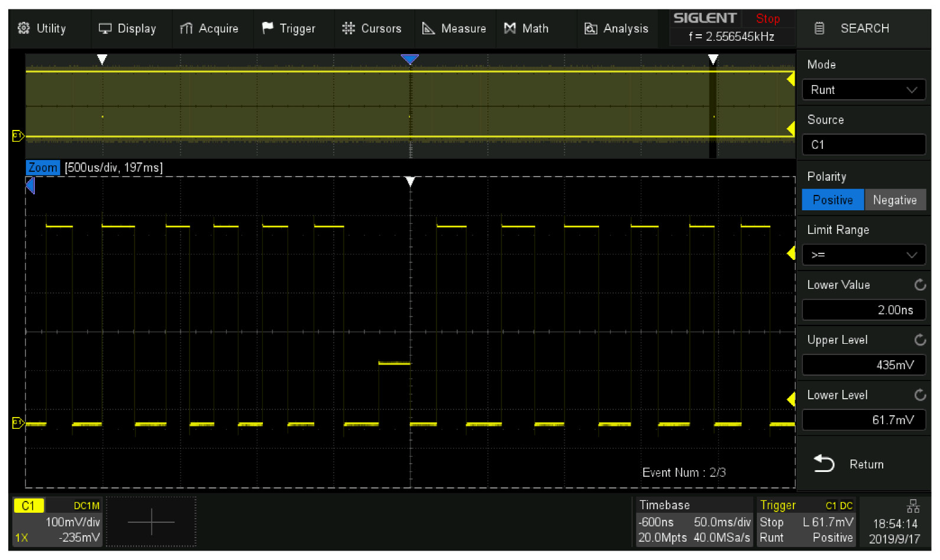Click the -235mV channel offset value
This screenshot has height=560, width=940.
[79, 538]
